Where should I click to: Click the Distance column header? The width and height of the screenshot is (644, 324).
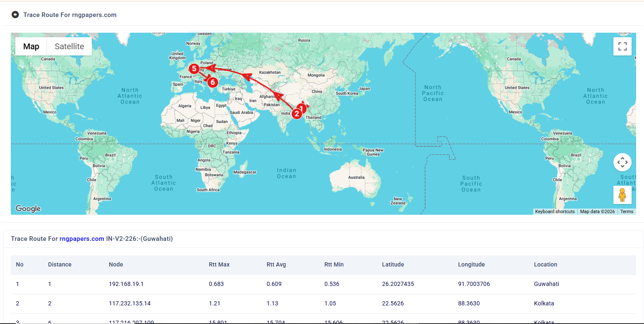pyautogui.click(x=60, y=264)
